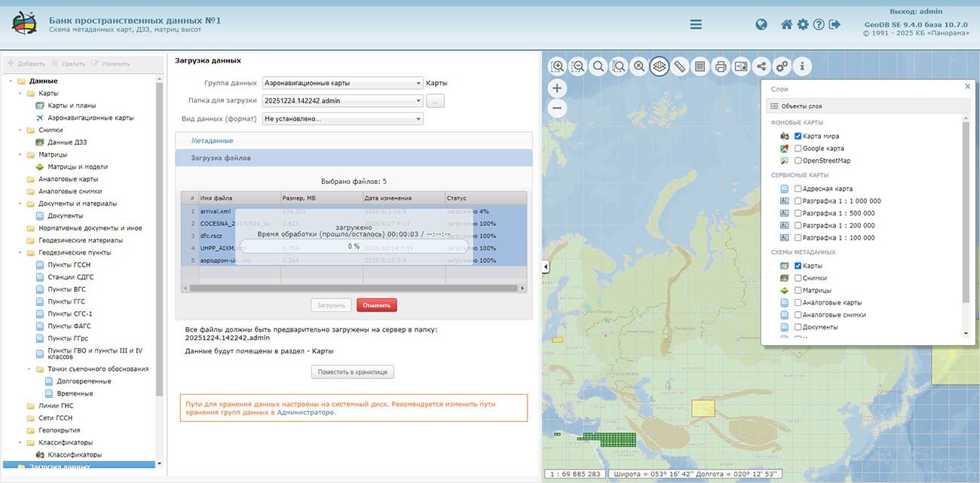Open the hamburger menu in header
Image resolution: width=980 pixels, height=483 pixels.
point(696,25)
